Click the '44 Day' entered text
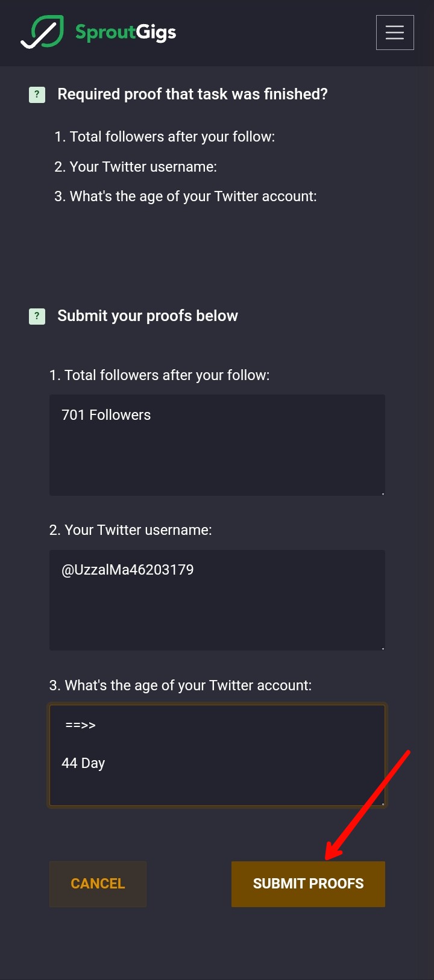The image size is (434, 980). [x=83, y=763]
